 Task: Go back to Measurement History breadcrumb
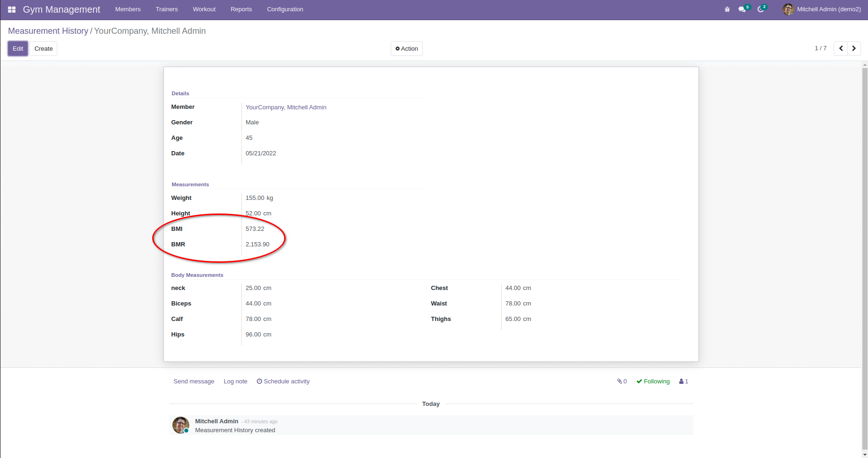[48, 31]
